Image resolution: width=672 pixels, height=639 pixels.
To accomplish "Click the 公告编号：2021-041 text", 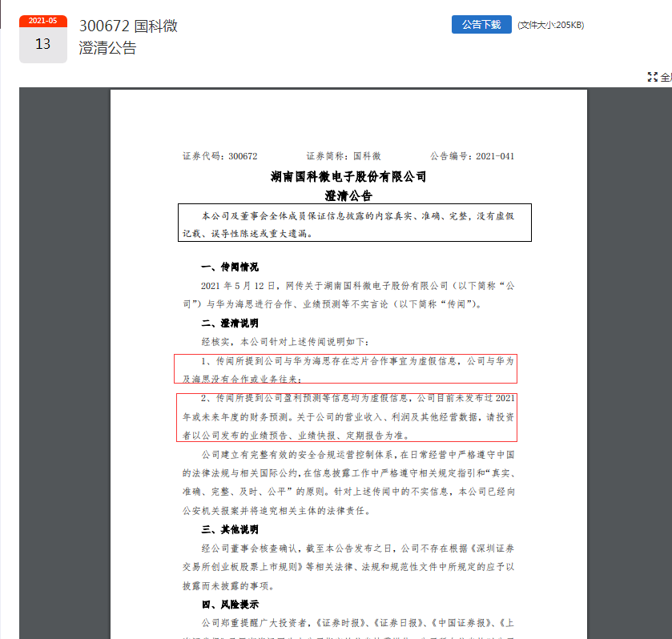I will tap(472, 156).
